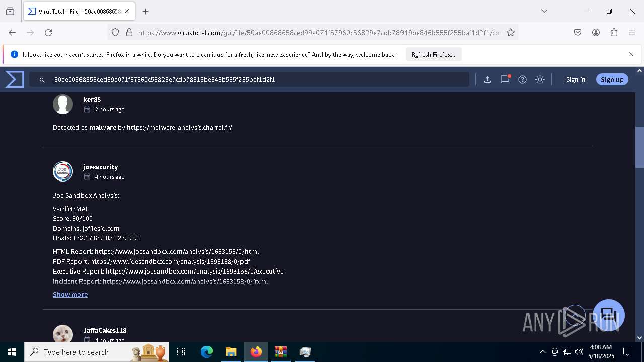Close the VirusTotal tab

pyautogui.click(x=127, y=11)
